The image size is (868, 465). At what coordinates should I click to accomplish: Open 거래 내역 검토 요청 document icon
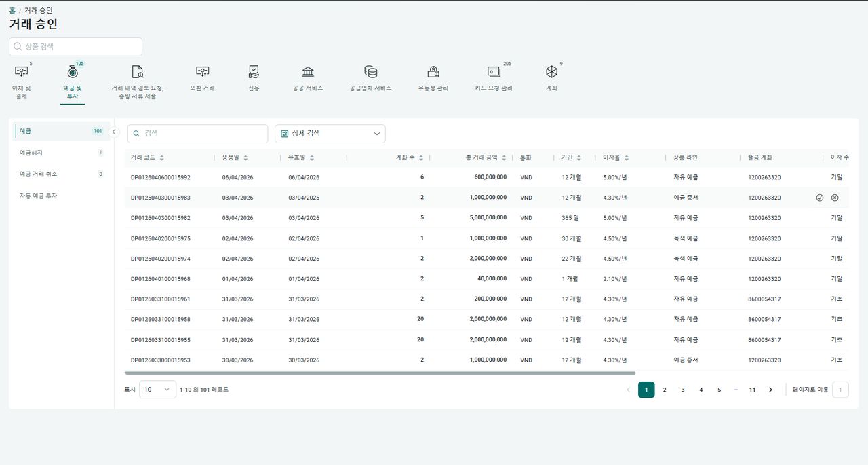coord(138,71)
